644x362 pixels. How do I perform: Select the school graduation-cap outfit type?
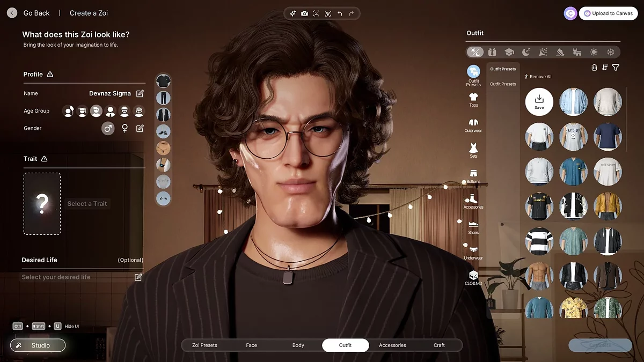[509, 52]
